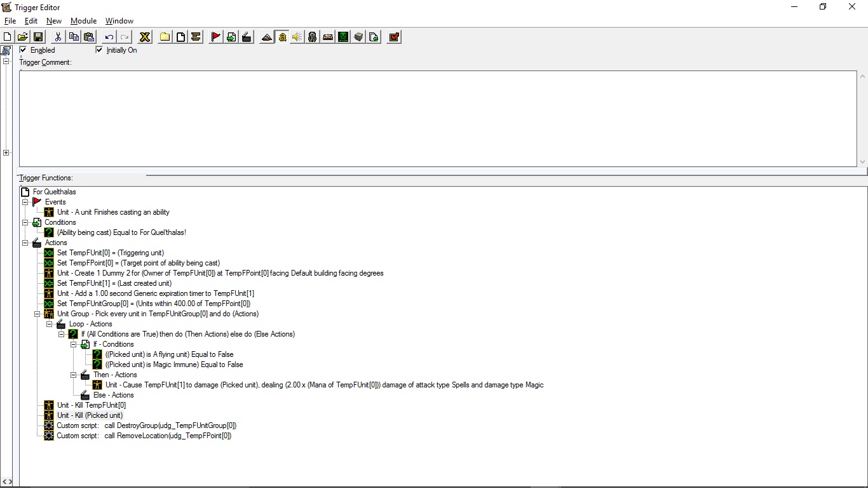This screenshot has width=868, height=489.
Task: Open a map with the folder icon
Action: 22,37
